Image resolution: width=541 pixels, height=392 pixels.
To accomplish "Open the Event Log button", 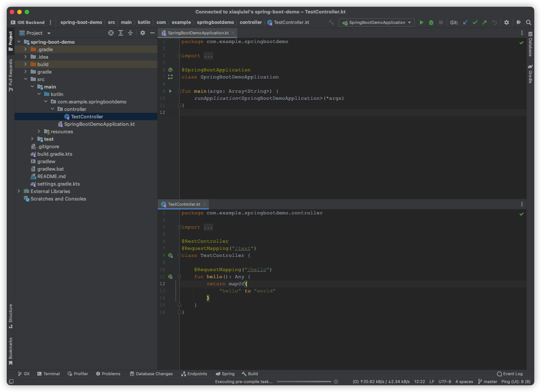I will pyautogui.click(x=510, y=374).
